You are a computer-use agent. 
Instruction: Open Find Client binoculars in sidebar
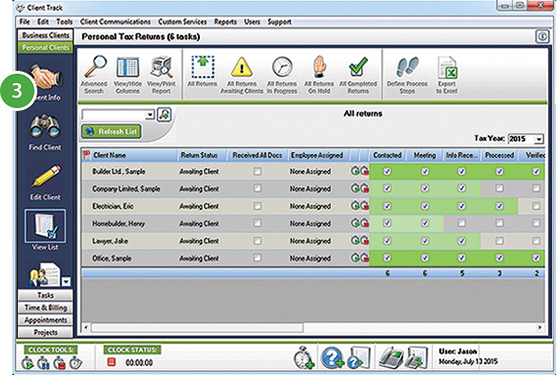coord(45,126)
